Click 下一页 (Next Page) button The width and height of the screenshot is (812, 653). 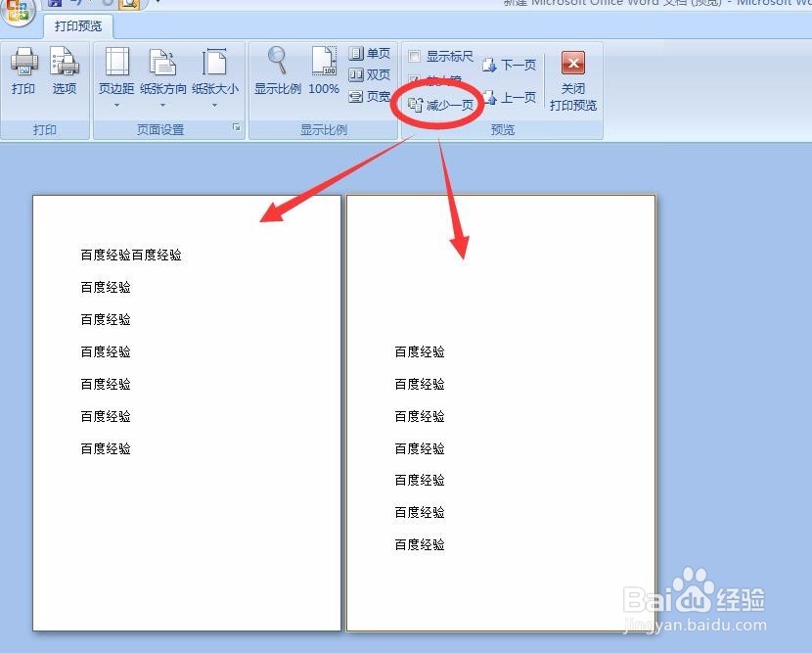[x=511, y=64]
